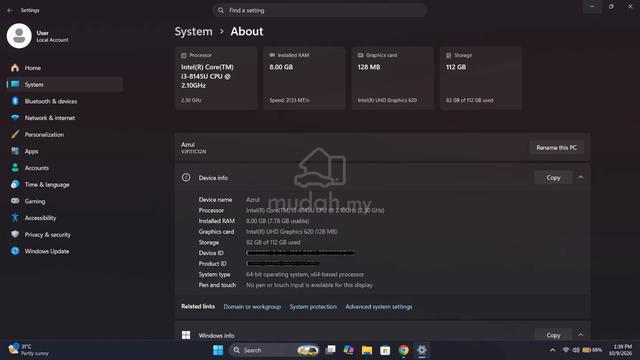Viewport: 640px width, 360px height.
Task: Open Apps settings
Action: click(x=64, y=151)
